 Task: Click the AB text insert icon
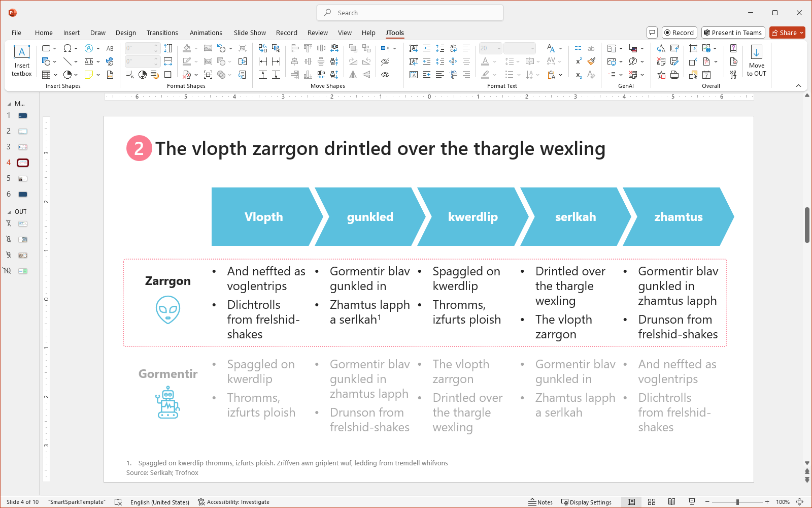pyautogui.click(x=110, y=48)
